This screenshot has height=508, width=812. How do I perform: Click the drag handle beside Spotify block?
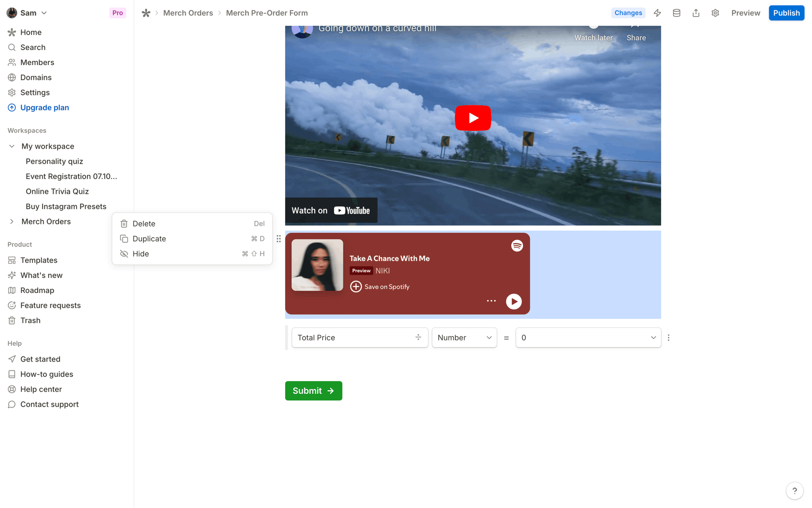[x=279, y=239]
